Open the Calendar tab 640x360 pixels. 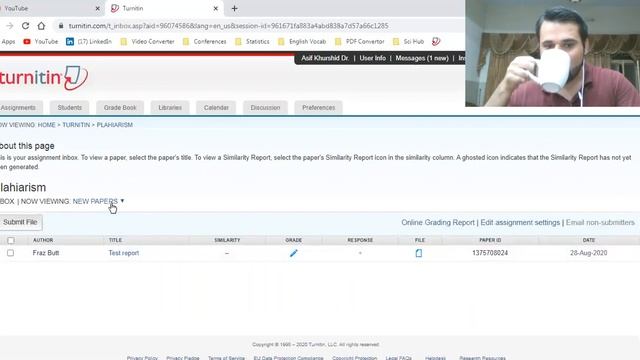[216, 108]
